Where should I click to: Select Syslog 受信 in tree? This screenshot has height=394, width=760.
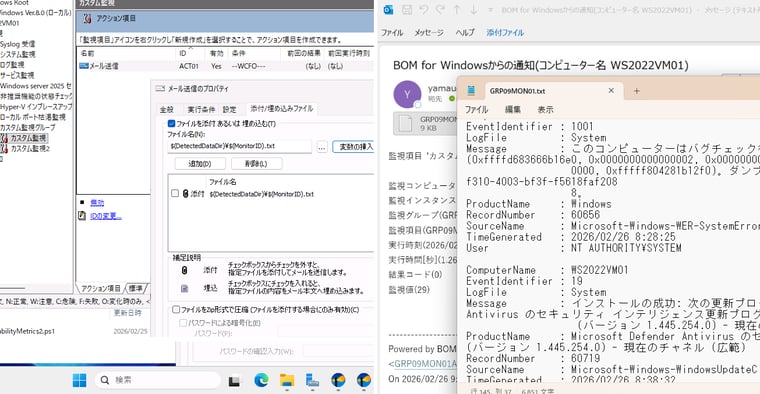[17, 44]
